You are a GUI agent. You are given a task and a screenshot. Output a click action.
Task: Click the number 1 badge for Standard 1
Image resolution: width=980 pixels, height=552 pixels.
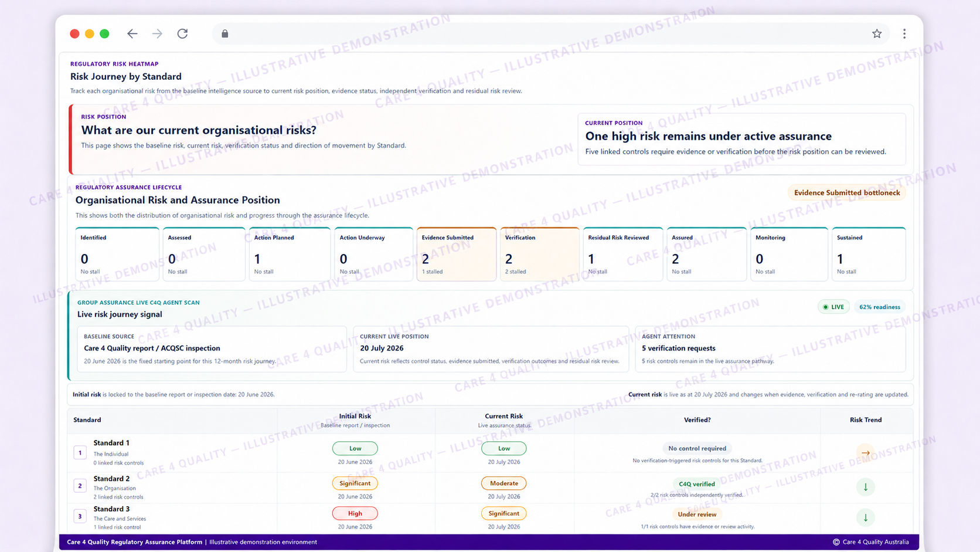pos(80,452)
